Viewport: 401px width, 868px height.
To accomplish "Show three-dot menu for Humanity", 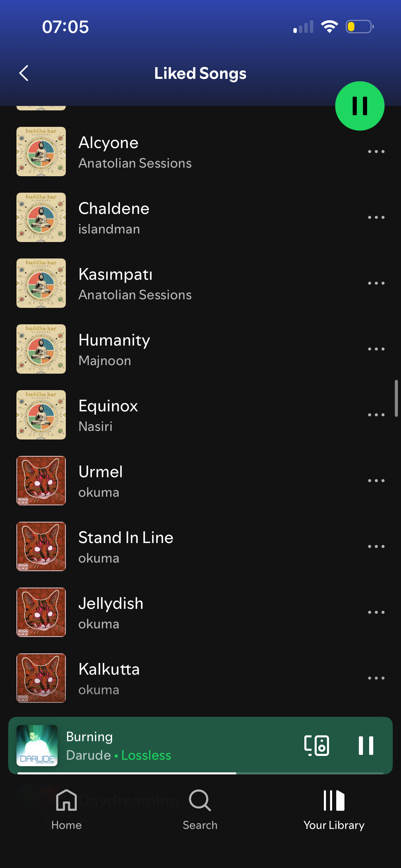I will click(376, 349).
